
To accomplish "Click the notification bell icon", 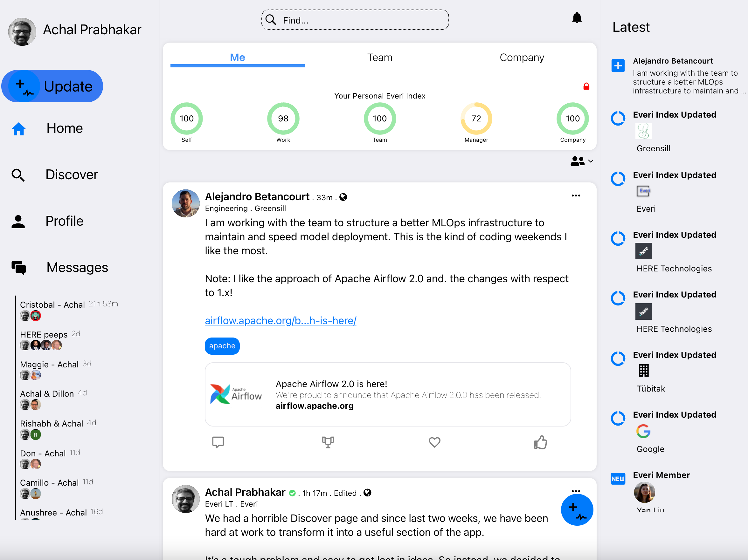I will pos(577,18).
